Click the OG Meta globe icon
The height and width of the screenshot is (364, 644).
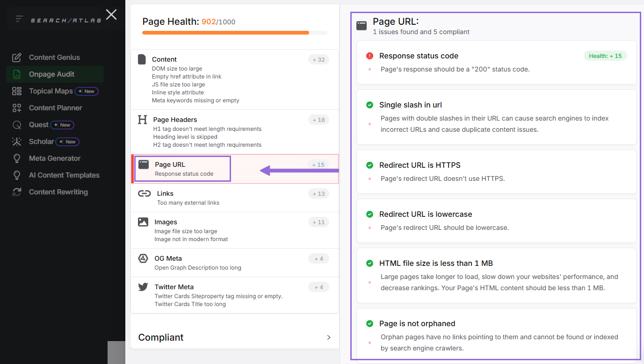142,258
